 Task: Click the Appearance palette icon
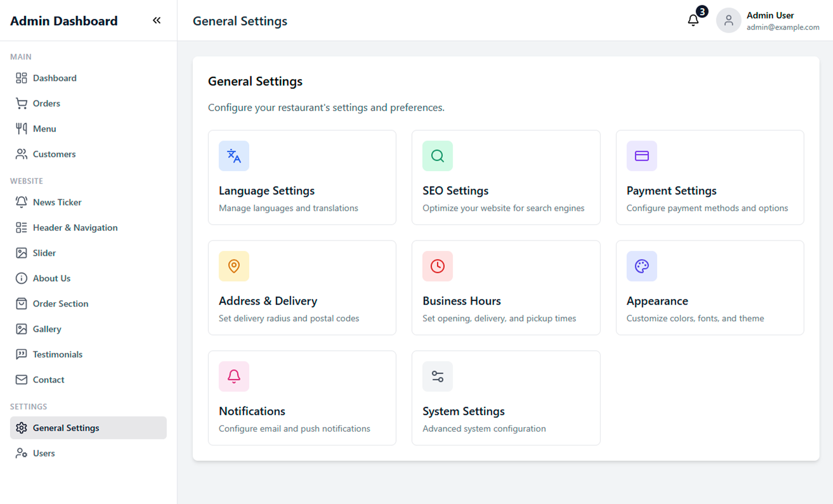(641, 266)
